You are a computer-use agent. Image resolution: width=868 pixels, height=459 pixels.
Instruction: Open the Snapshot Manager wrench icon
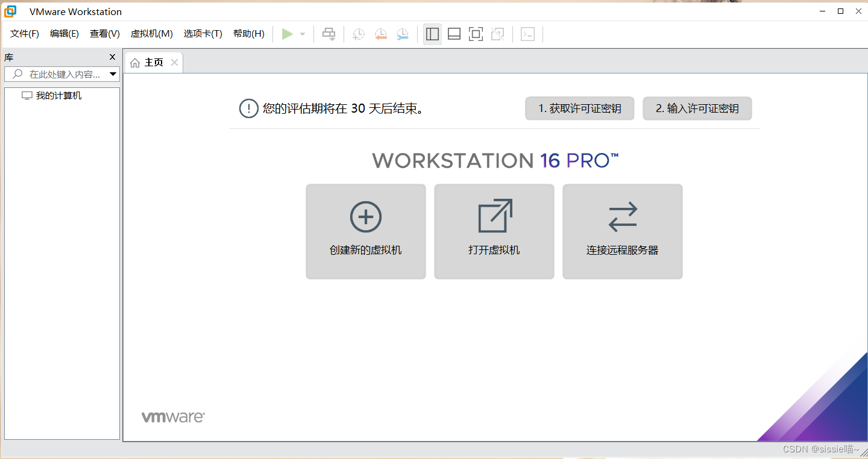tap(402, 34)
